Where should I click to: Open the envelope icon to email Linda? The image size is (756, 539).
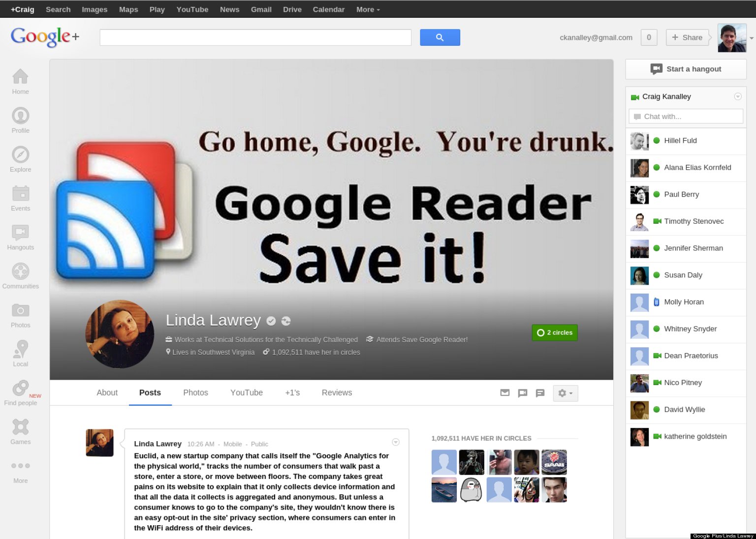(x=504, y=392)
